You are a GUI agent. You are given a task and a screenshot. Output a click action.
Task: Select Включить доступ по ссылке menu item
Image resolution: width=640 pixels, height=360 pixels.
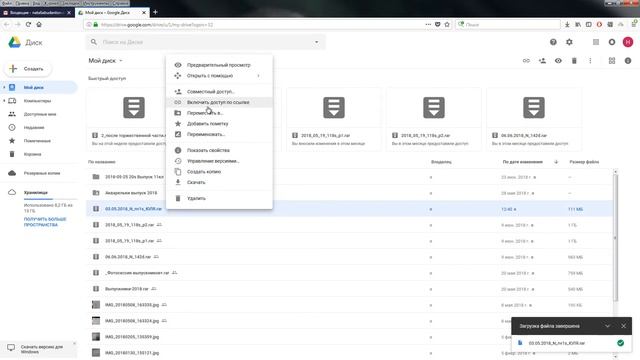coord(219,102)
